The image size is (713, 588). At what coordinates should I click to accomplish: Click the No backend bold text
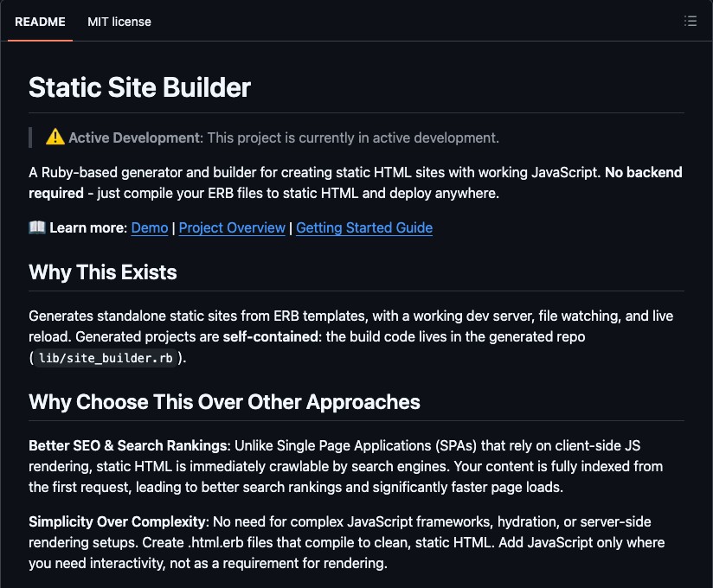coord(644,173)
